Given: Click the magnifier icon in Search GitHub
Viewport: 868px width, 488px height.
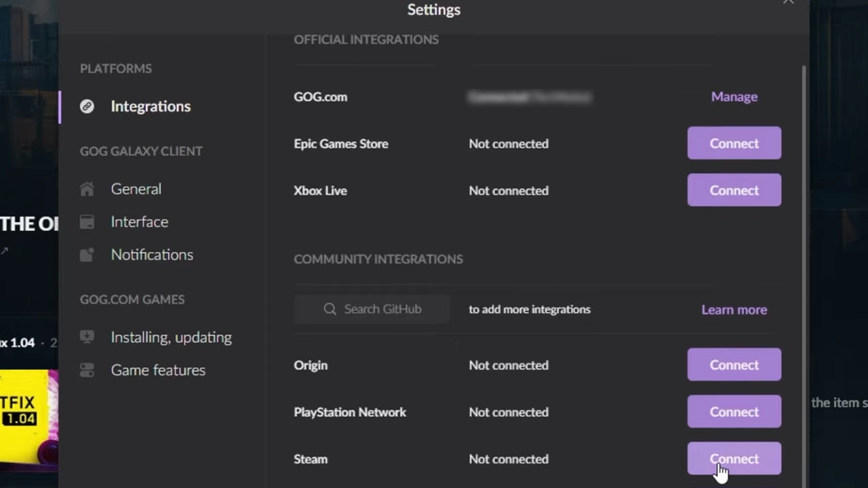Looking at the screenshot, I should coord(330,309).
